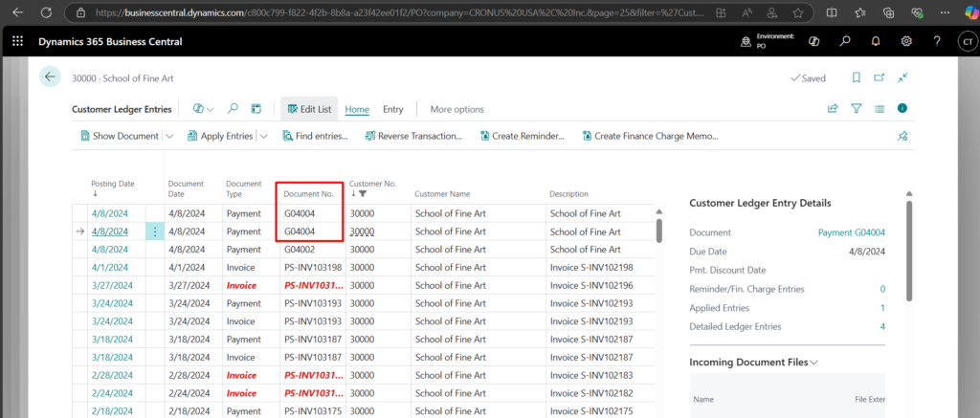Toggle the pin action bar icon

click(902, 136)
